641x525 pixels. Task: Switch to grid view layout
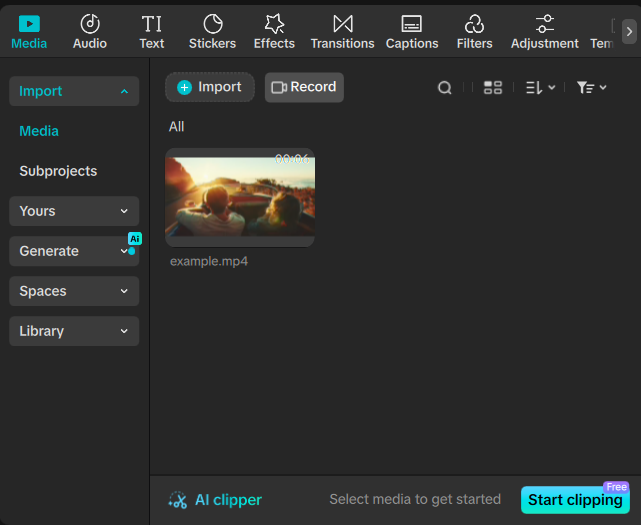(x=493, y=88)
